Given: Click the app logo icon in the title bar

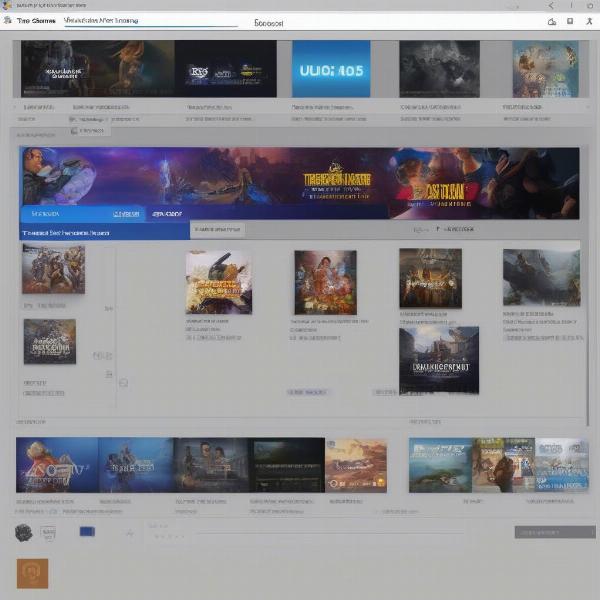Looking at the screenshot, I should pyautogui.click(x=7, y=5).
